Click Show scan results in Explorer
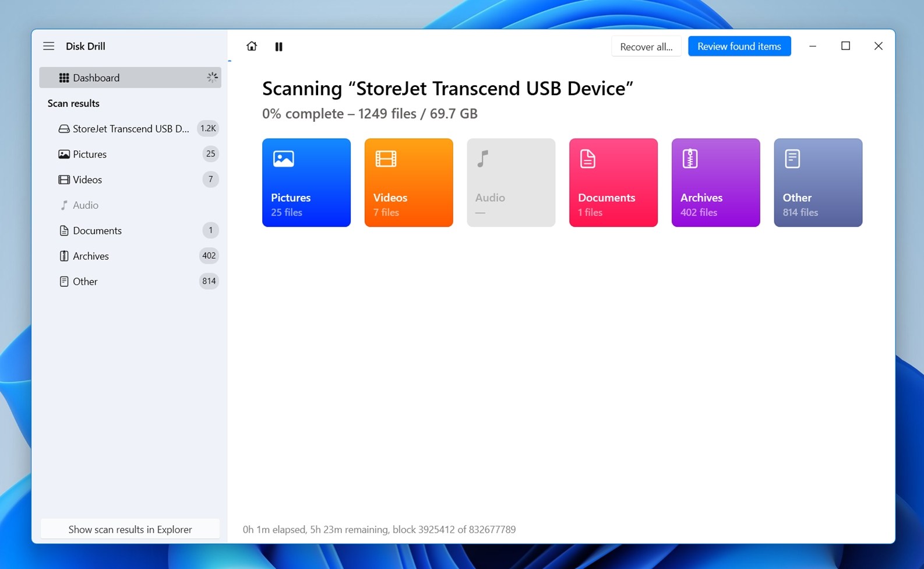The height and width of the screenshot is (569, 924). pos(130,529)
